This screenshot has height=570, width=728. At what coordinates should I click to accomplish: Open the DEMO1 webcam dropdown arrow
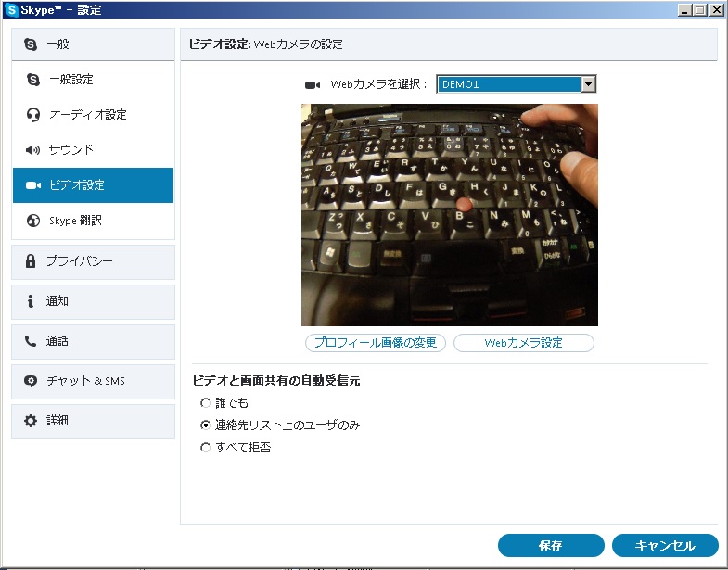[588, 84]
